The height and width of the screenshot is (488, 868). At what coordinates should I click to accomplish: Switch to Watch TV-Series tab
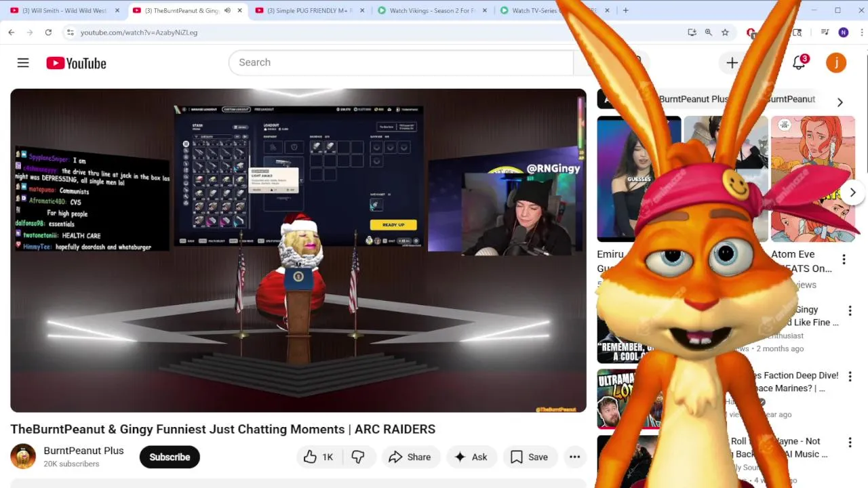[x=534, y=10]
